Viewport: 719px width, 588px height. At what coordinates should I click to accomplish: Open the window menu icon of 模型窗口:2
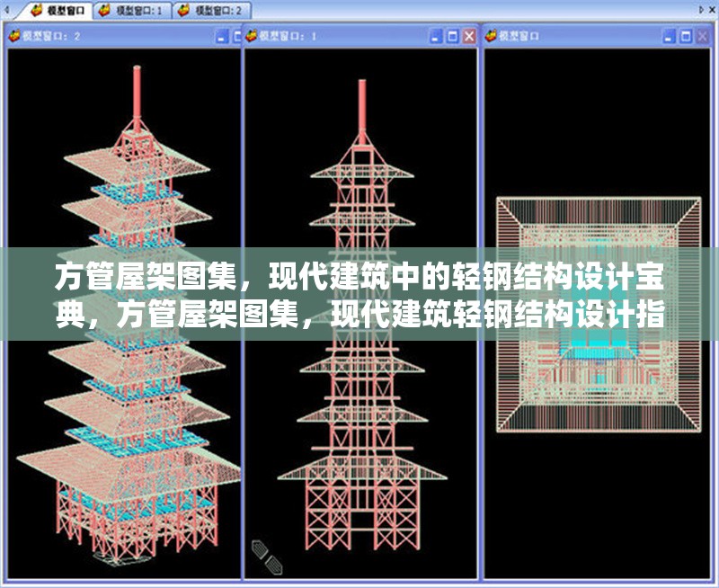pyautogui.click(x=13, y=35)
